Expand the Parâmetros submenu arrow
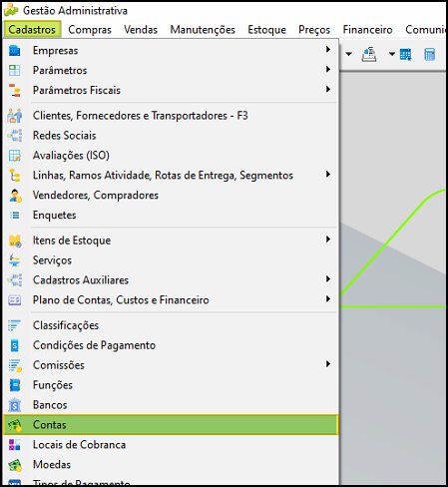448x487 pixels. click(x=328, y=70)
